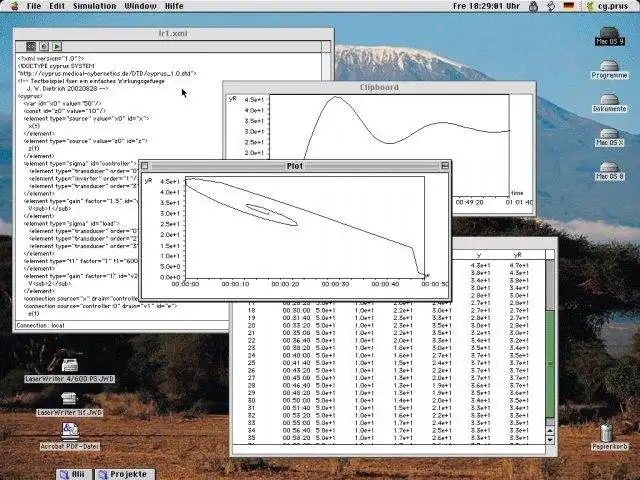The image size is (640, 480).
Task: Click the down arrow of the data table scrollbar
Action: click(x=550, y=440)
